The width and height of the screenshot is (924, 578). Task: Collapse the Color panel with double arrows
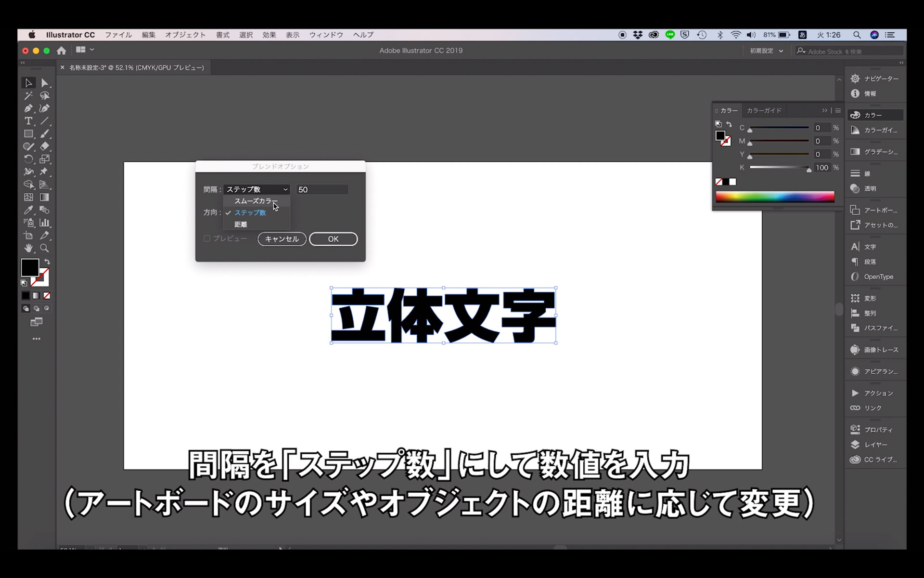tap(824, 110)
